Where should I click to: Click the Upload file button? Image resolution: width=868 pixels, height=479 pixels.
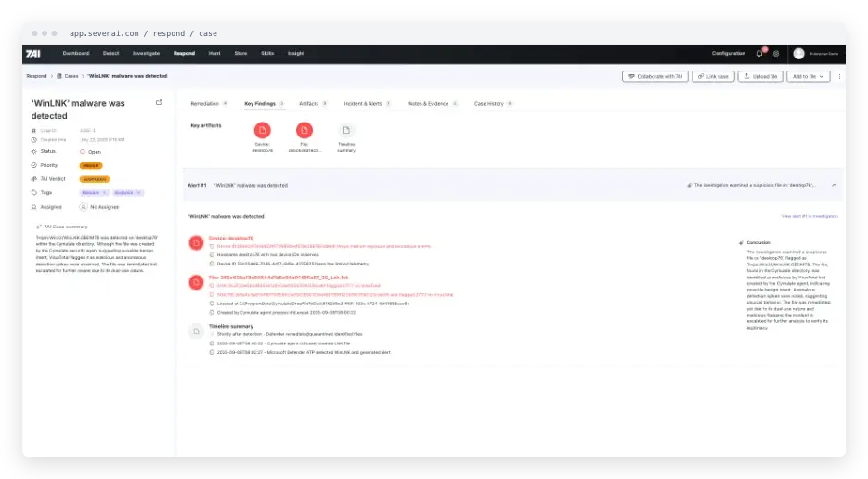[x=760, y=76]
